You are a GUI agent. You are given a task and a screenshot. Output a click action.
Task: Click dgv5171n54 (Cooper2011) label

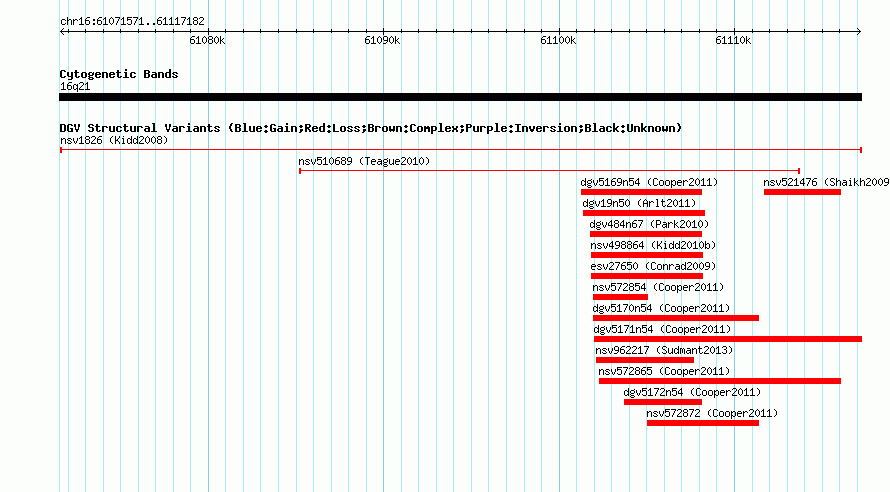662,330
